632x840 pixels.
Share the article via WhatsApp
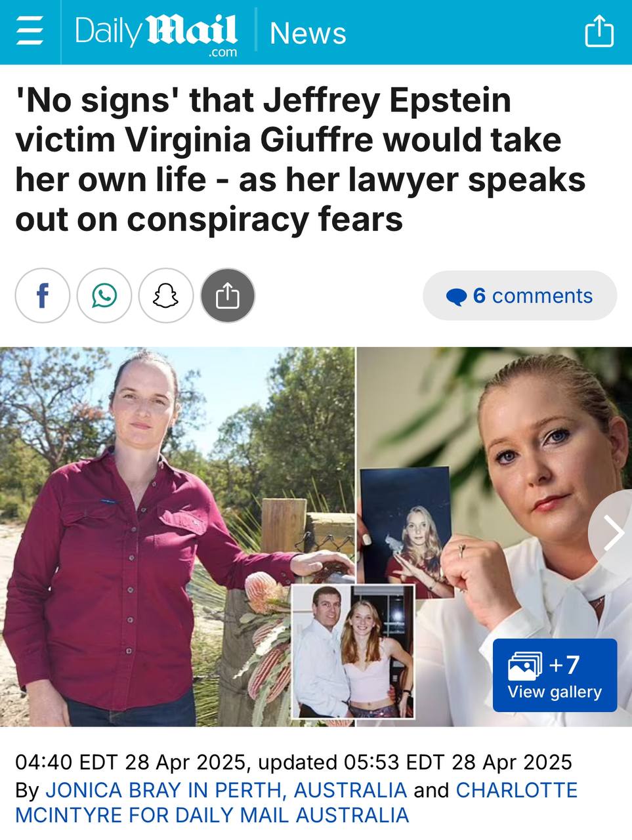coord(104,295)
